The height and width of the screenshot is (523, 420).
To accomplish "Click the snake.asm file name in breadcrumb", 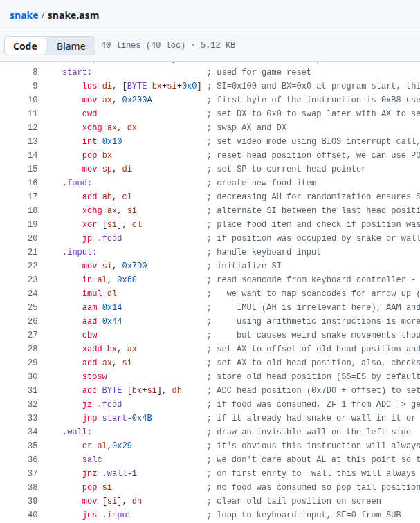I will (x=73, y=15).
